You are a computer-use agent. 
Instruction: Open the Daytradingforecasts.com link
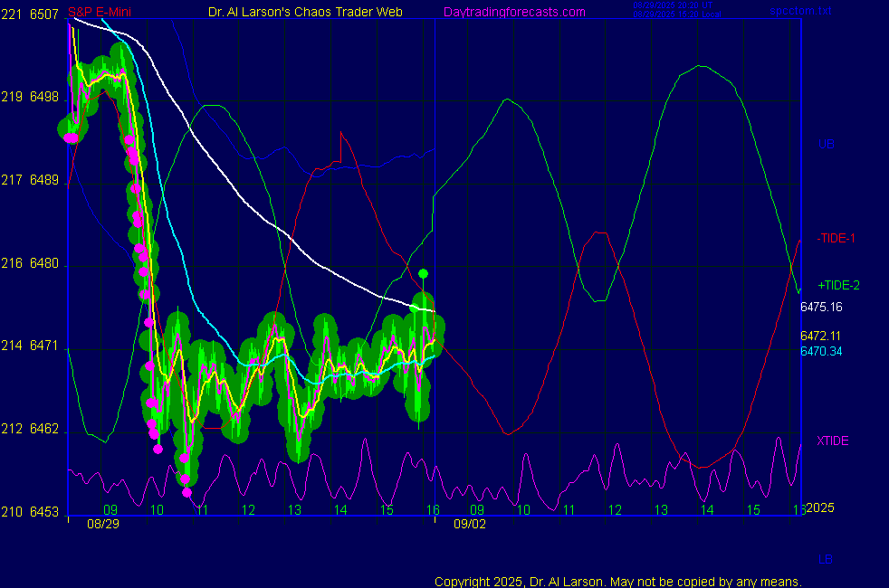[x=514, y=12]
